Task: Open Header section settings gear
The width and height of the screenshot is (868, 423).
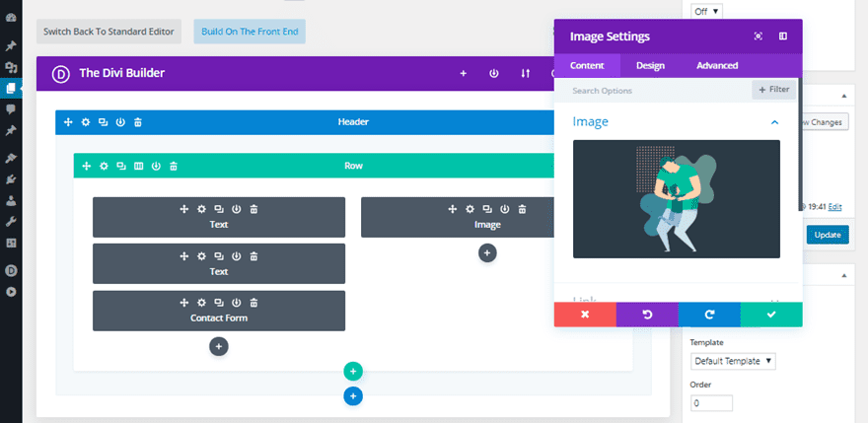Action: coord(86,122)
